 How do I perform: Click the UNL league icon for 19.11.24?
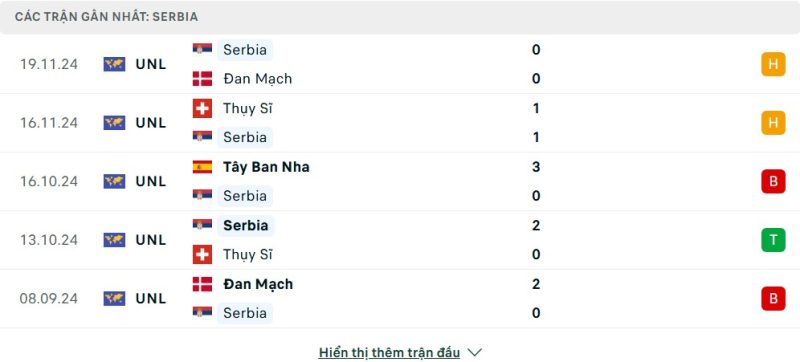[x=114, y=64]
